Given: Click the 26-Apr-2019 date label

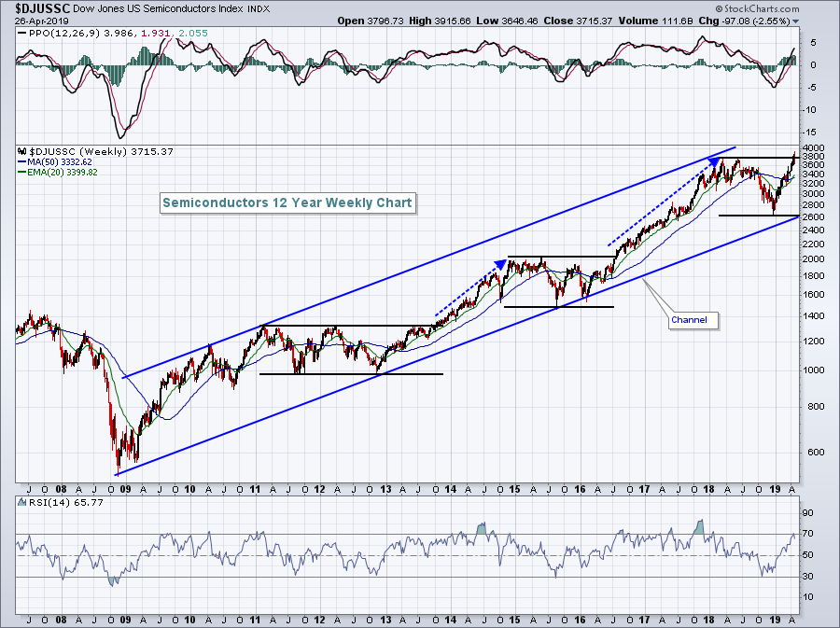Looking at the screenshot, I should (40, 21).
